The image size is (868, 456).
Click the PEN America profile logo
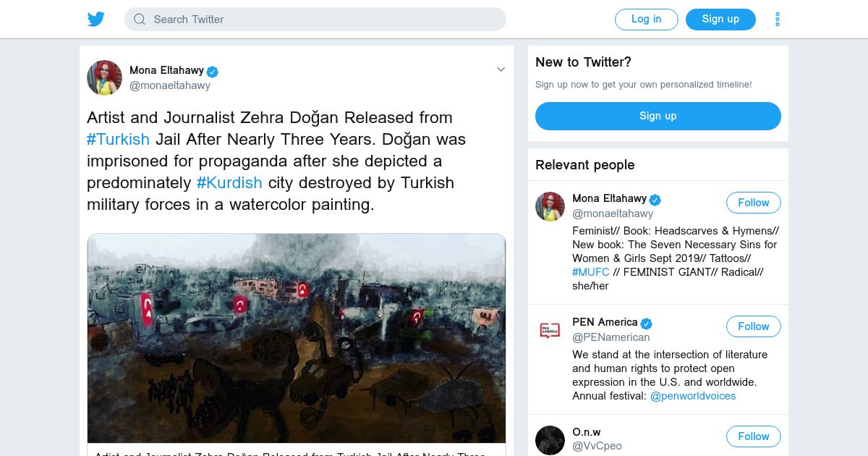[550, 330]
